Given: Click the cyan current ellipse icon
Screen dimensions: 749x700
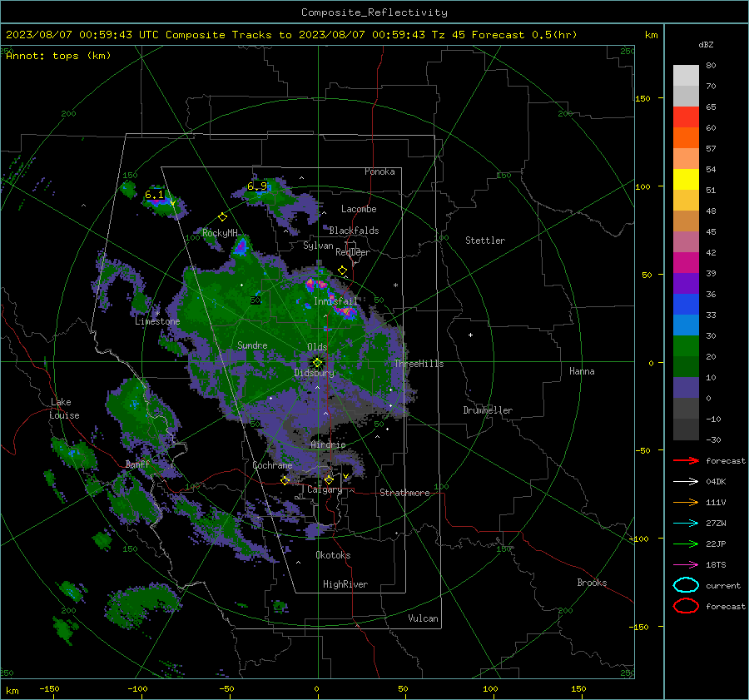Looking at the screenshot, I should (x=686, y=585).
